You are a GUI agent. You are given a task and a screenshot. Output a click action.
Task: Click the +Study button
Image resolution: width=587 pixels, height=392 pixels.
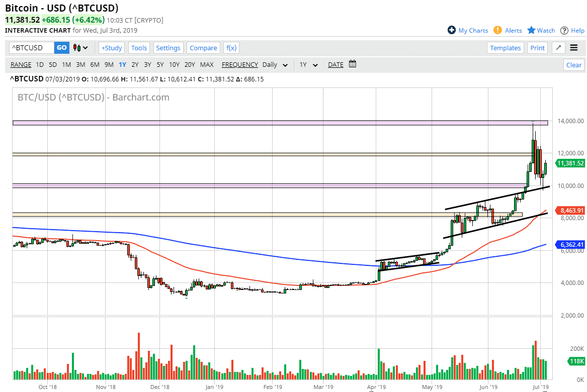[111, 48]
